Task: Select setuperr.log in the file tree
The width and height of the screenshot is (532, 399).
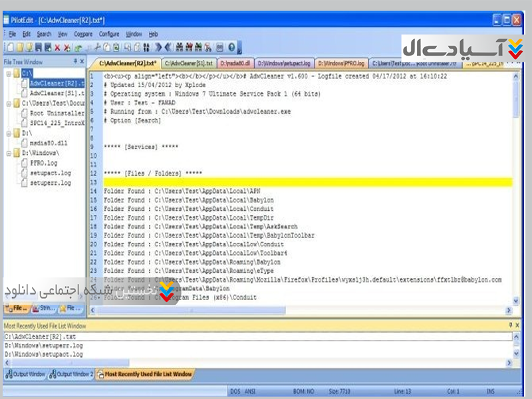Action: point(51,182)
